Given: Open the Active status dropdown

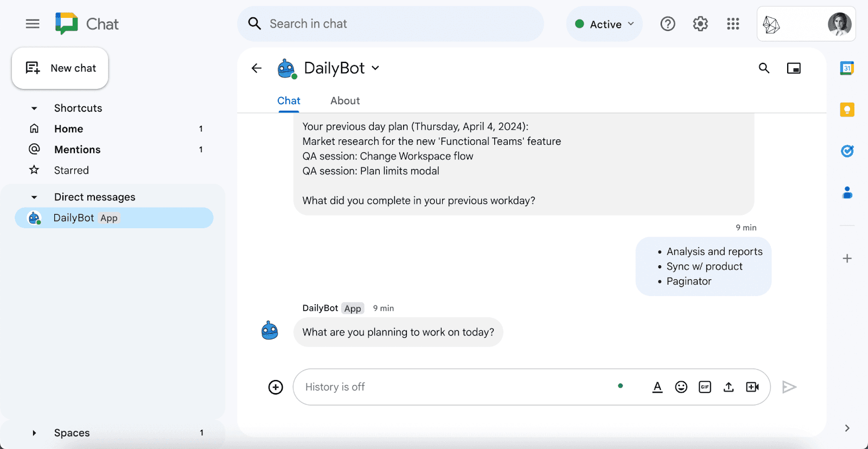Looking at the screenshot, I should coord(604,24).
